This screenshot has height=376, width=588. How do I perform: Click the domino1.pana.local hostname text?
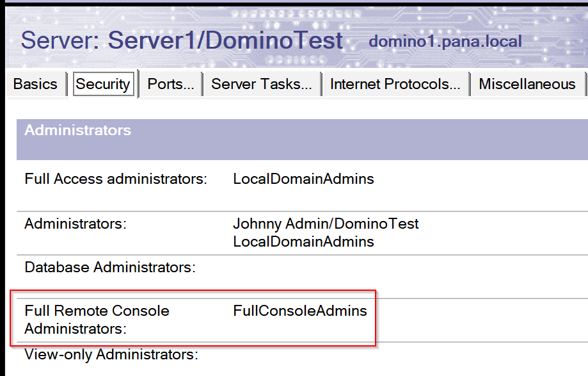click(x=445, y=41)
